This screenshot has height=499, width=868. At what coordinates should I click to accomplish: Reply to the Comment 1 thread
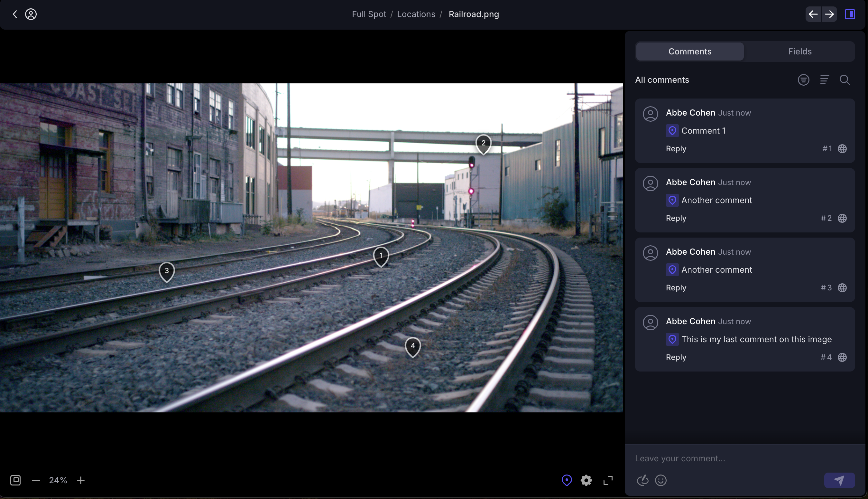[676, 148]
